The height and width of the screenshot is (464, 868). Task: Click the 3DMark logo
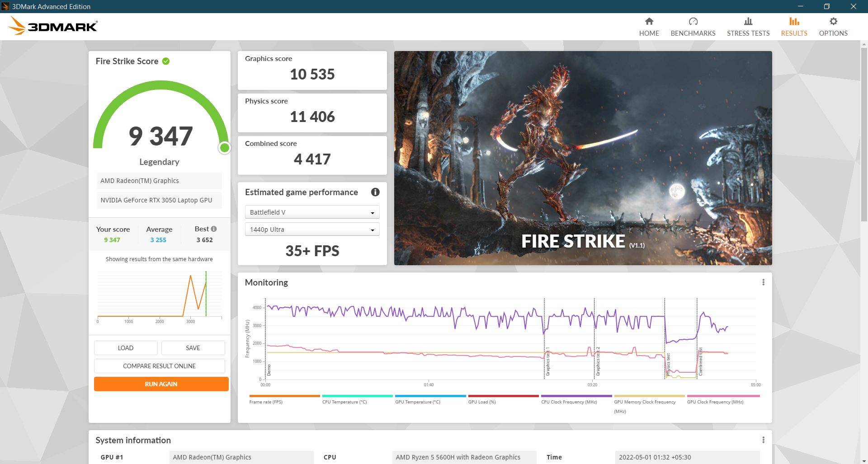[x=53, y=26]
